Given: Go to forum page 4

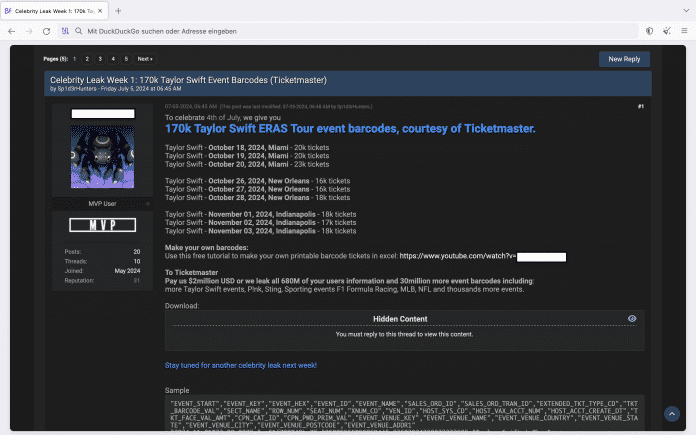Looking at the screenshot, I should coord(113,59).
